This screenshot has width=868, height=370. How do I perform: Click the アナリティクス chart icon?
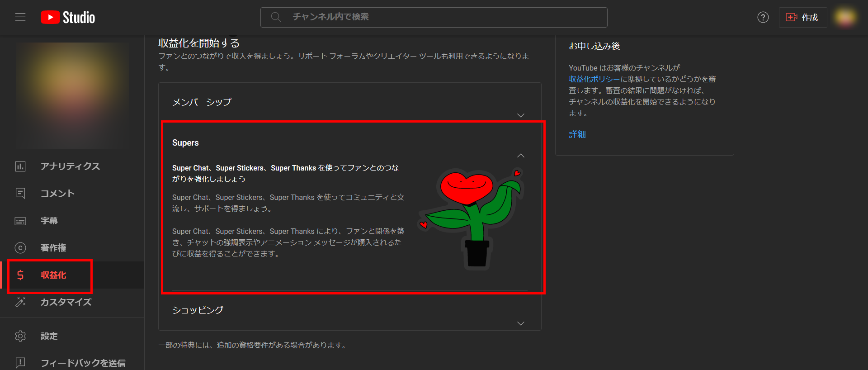[x=20, y=166]
